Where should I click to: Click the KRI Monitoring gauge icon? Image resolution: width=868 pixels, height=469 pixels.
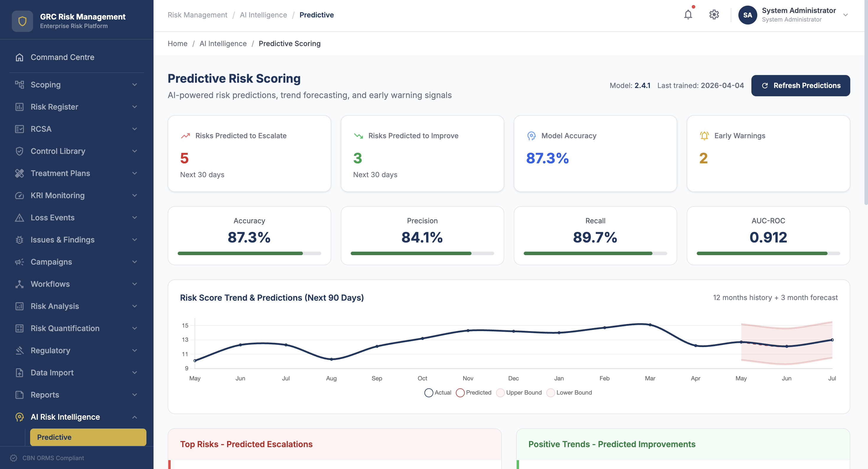(20, 195)
